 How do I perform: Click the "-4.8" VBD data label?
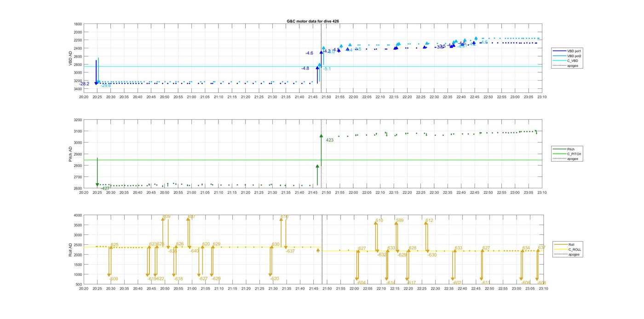[305, 68]
